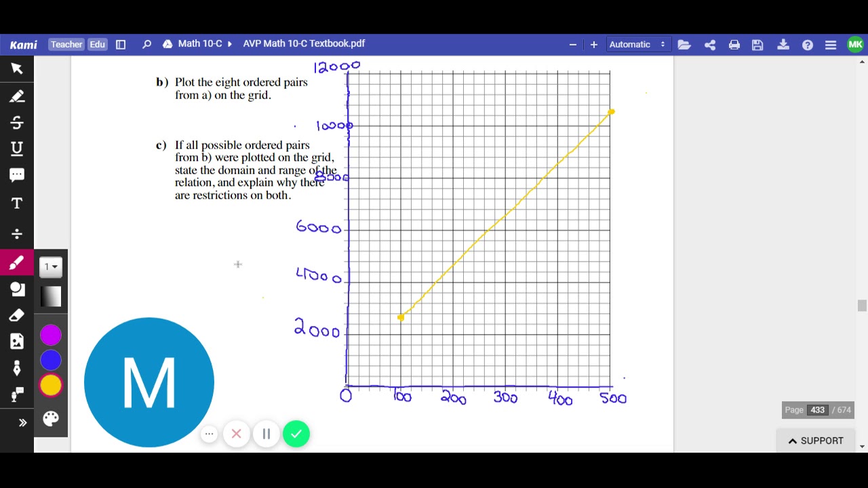Open the color palette picker
The width and height of the screenshot is (868, 488).
51,419
